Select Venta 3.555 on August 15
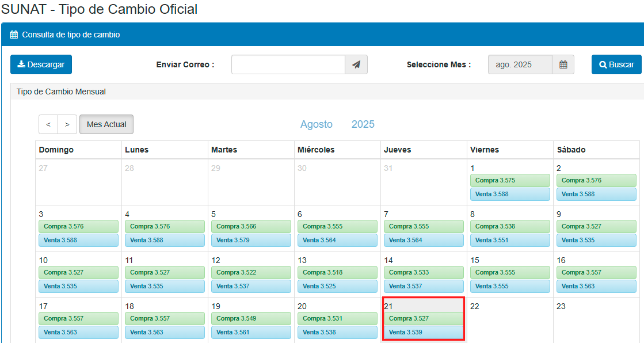 pyautogui.click(x=510, y=286)
